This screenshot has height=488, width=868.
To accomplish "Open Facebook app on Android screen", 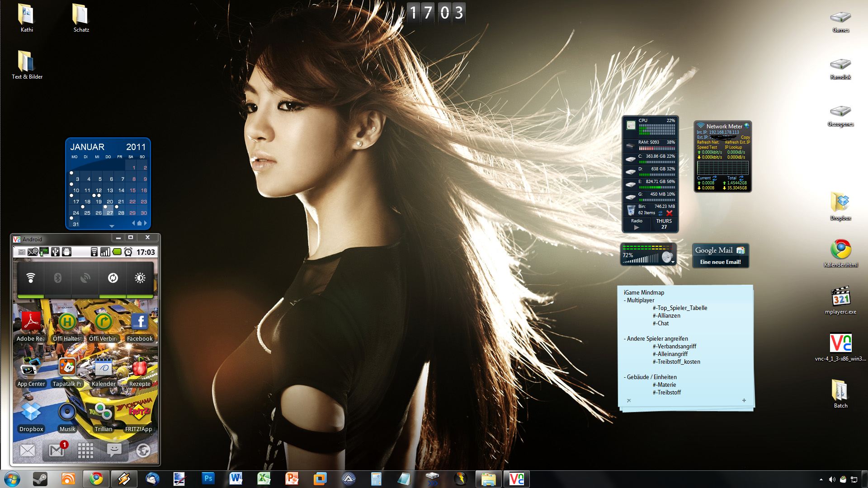I will tap(140, 322).
